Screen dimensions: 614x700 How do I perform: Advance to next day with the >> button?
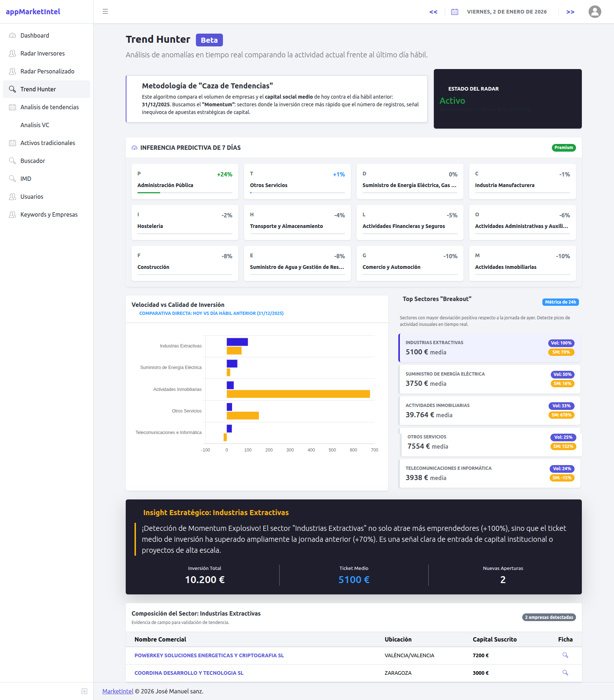pyautogui.click(x=570, y=12)
